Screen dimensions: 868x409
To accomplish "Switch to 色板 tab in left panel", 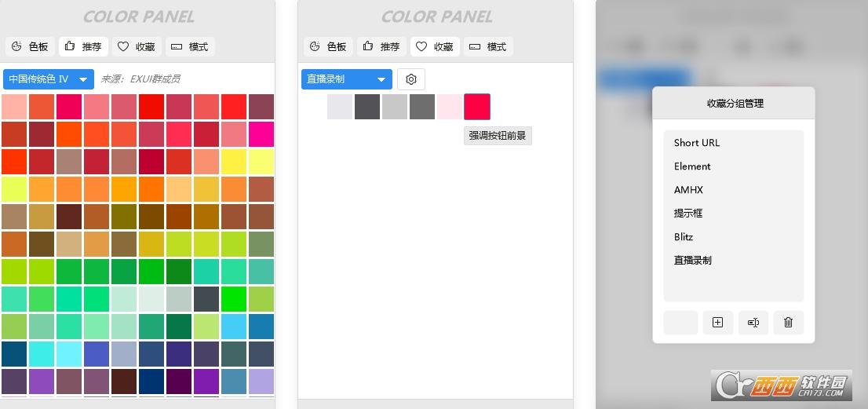I will (x=30, y=47).
